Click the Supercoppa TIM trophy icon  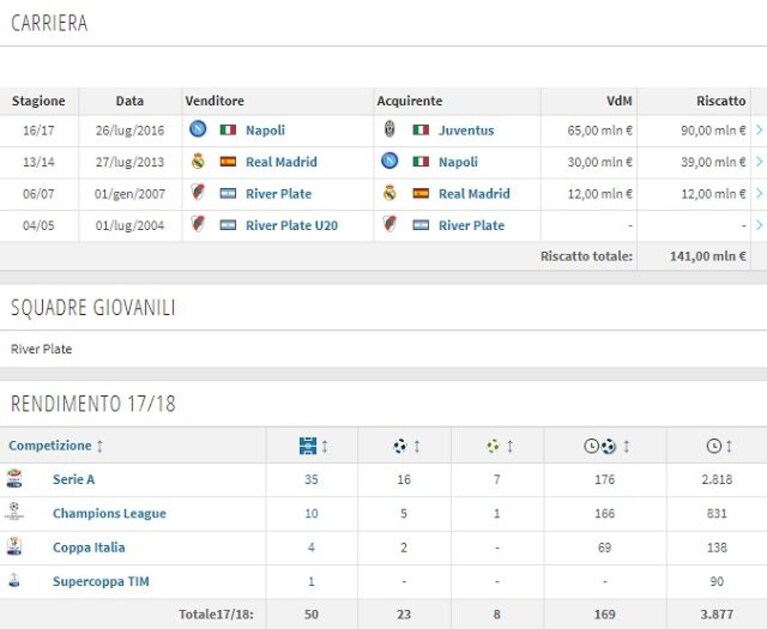click(x=14, y=580)
